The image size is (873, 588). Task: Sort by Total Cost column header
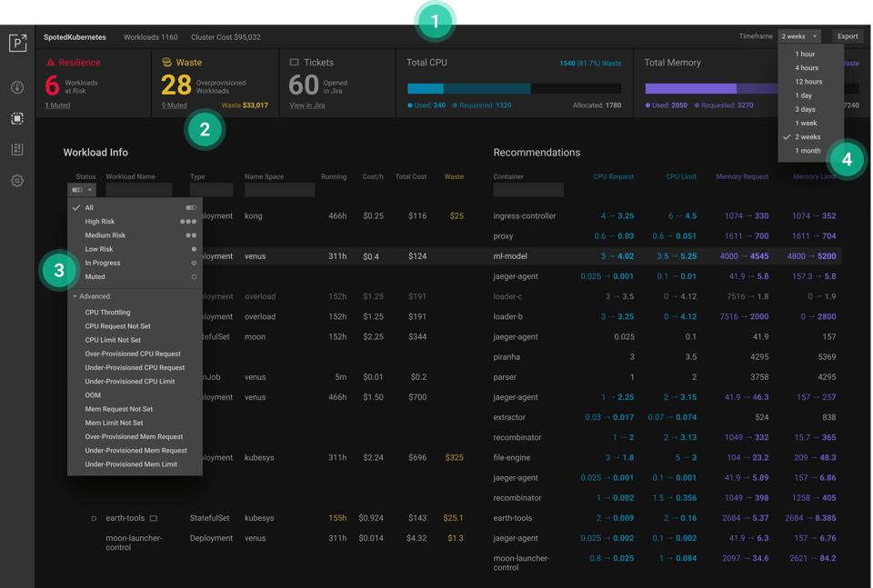[411, 176]
